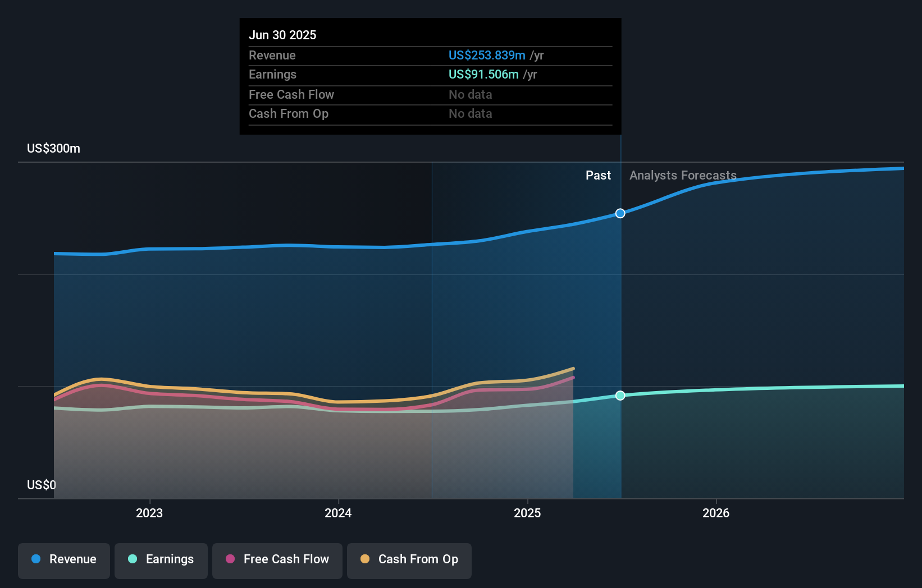
Task: Select the earnings data point marker at Jun 2025
Action: pyautogui.click(x=620, y=396)
